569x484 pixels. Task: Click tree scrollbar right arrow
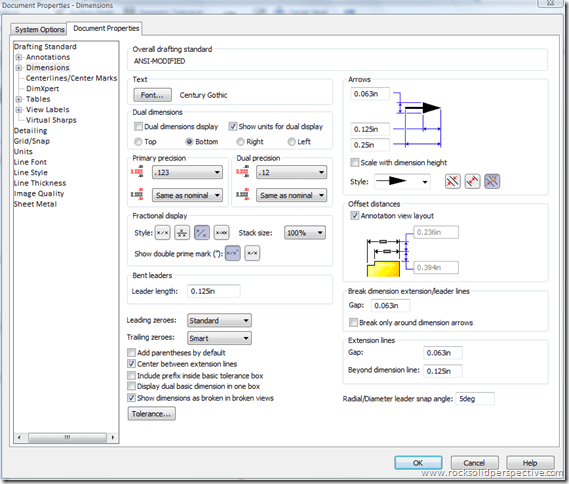click(113, 437)
